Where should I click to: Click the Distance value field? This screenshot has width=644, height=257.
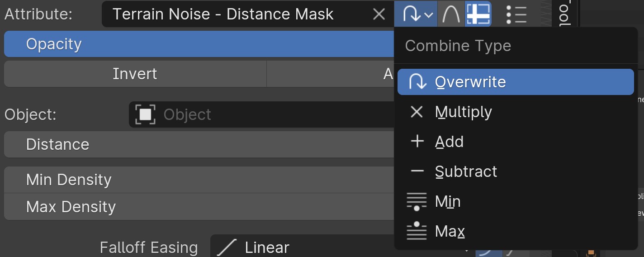click(199, 144)
